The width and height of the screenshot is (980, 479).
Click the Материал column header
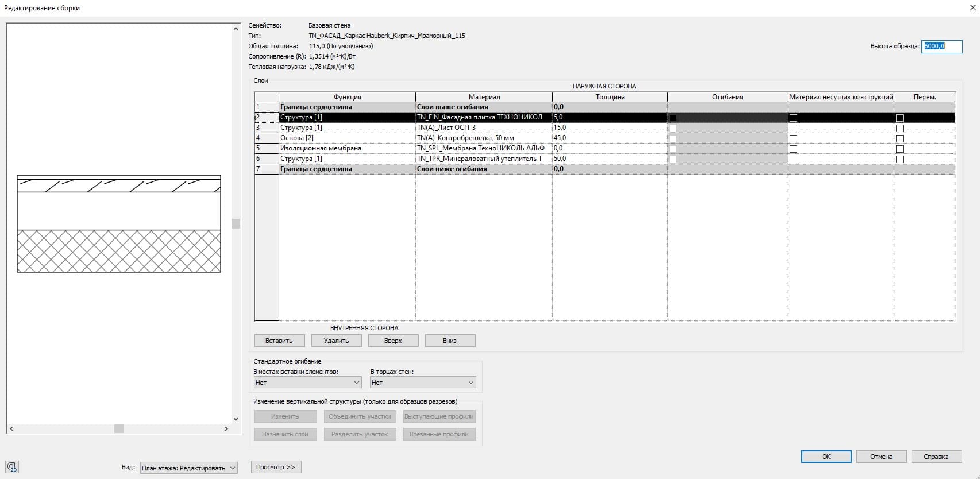tap(484, 97)
